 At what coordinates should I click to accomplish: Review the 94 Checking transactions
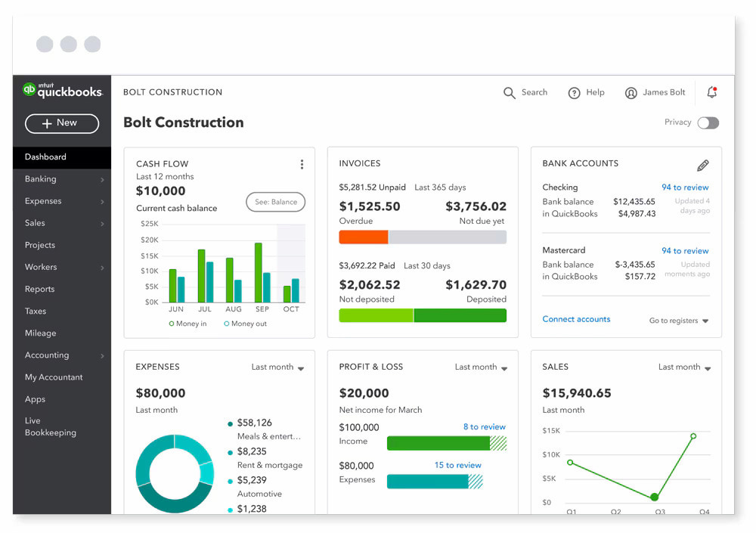pyautogui.click(x=685, y=187)
